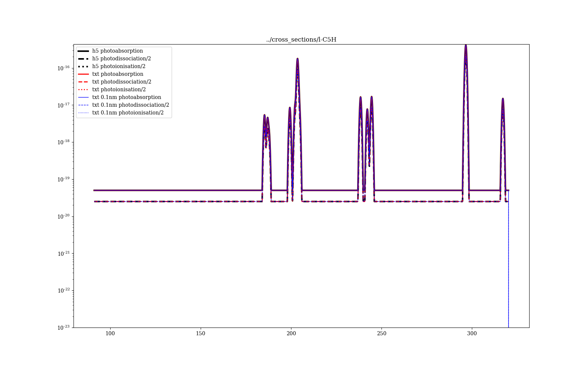Click the y-axis label 10^-17
This screenshot has height=368, width=588.
click(x=64, y=105)
